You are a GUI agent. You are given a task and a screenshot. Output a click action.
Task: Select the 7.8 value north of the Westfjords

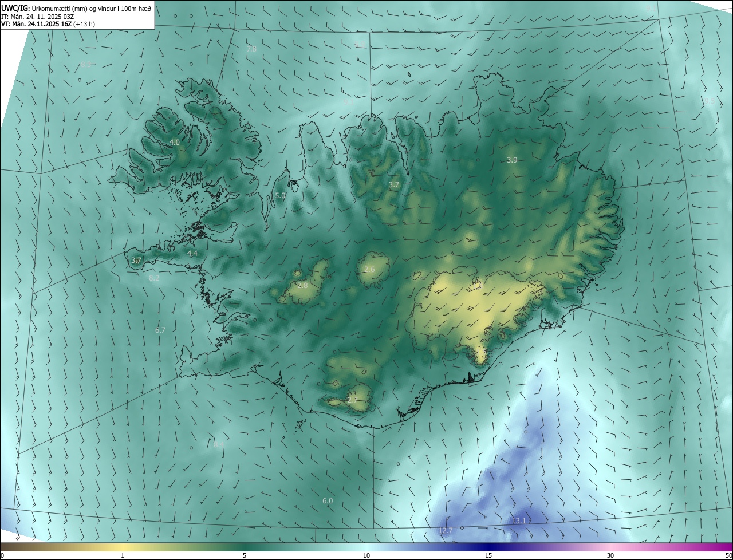point(251,49)
